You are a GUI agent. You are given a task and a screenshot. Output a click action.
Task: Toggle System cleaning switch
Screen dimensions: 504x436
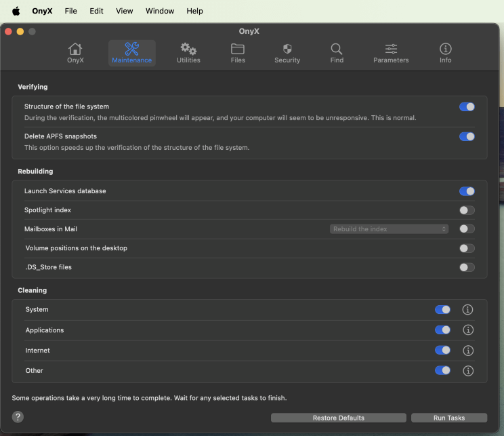(x=442, y=310)
